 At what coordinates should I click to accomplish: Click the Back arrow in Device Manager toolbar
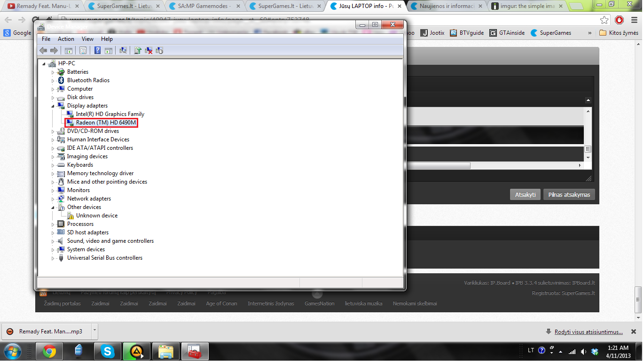coord(43,50)
